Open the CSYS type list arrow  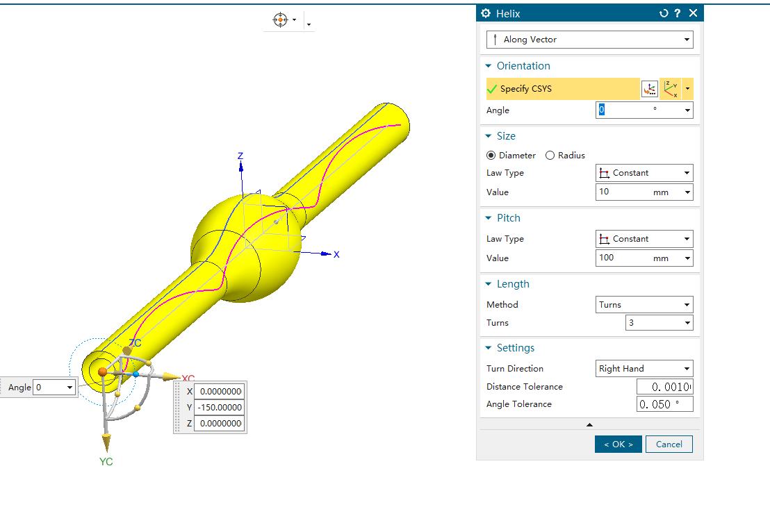pos(687,89)
